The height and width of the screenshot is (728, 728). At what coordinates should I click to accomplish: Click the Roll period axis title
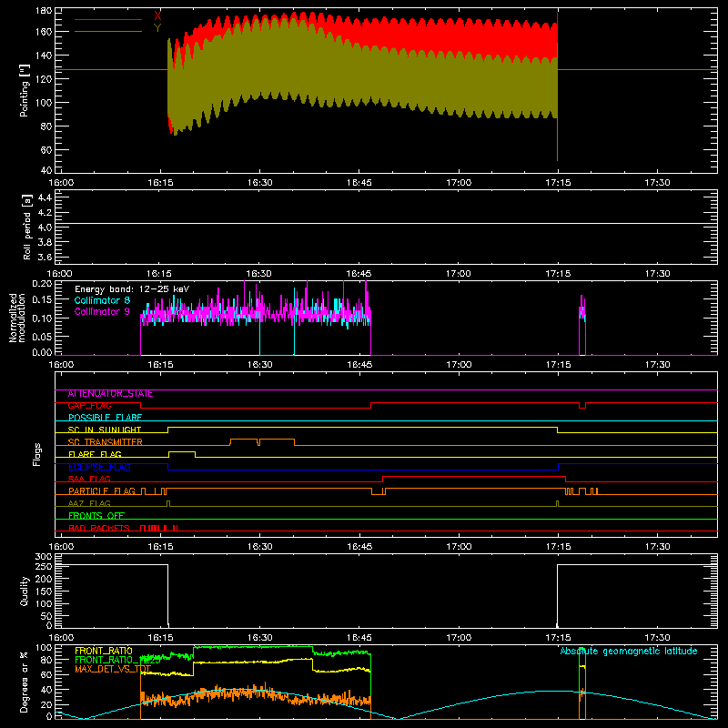click(x=27, y=227)
